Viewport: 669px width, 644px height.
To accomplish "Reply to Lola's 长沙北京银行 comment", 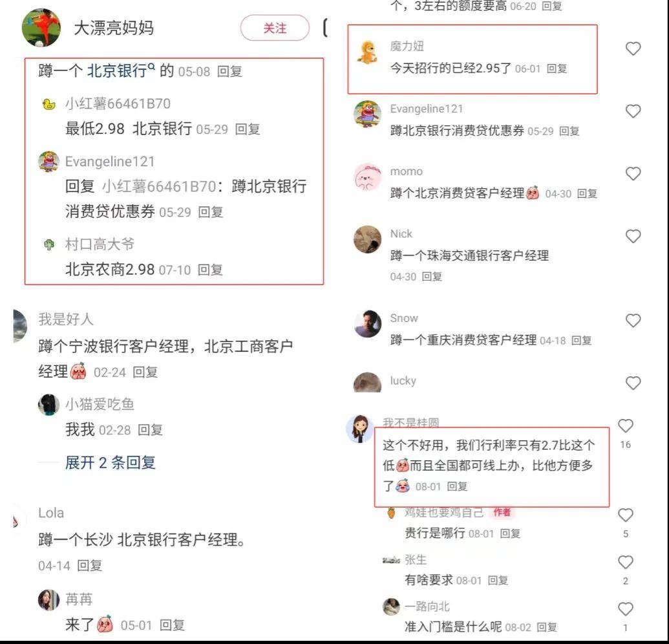I will point(89,566).
